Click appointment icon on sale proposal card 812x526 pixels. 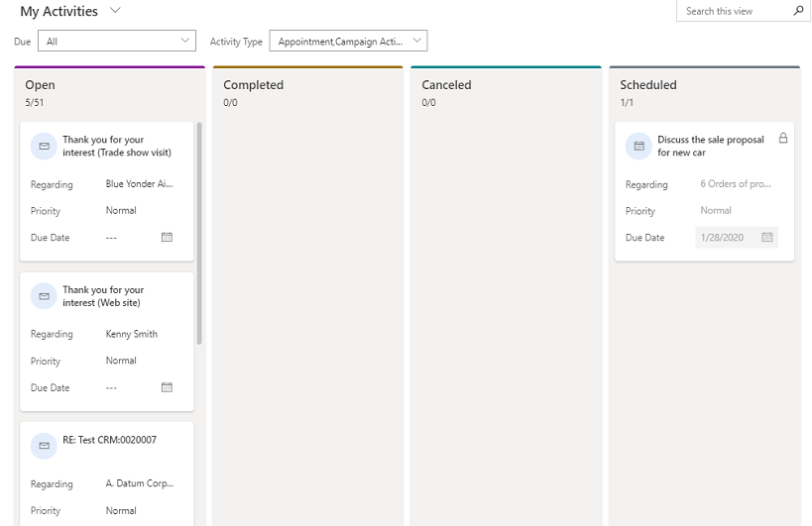pyautogui.click(x=639, y=147)
